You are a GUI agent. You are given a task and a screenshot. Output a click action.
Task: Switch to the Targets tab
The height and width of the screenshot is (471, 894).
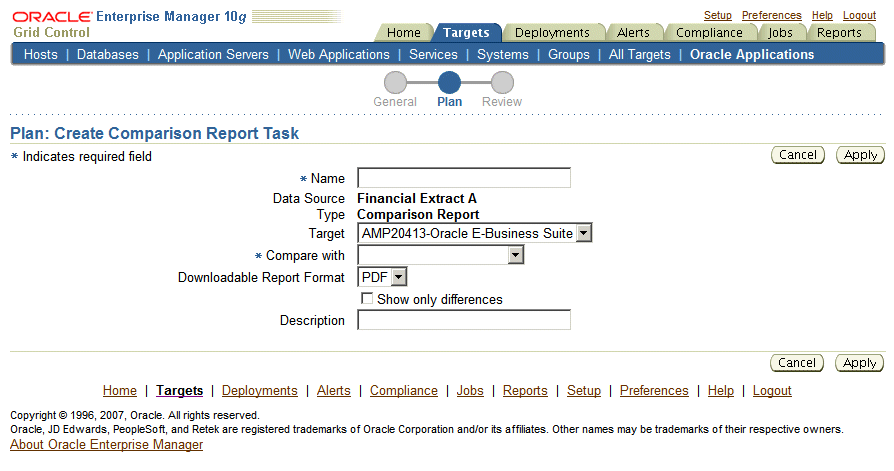(466, 33)
